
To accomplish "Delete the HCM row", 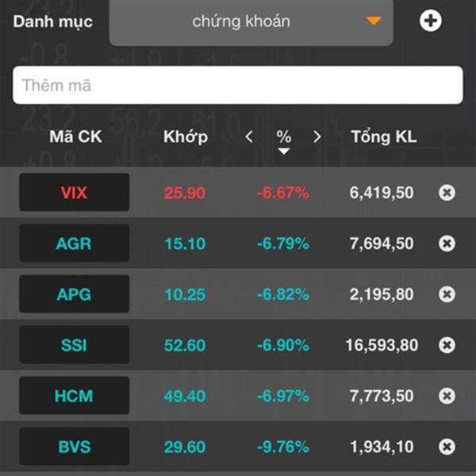I will click(x=447, y=396).
